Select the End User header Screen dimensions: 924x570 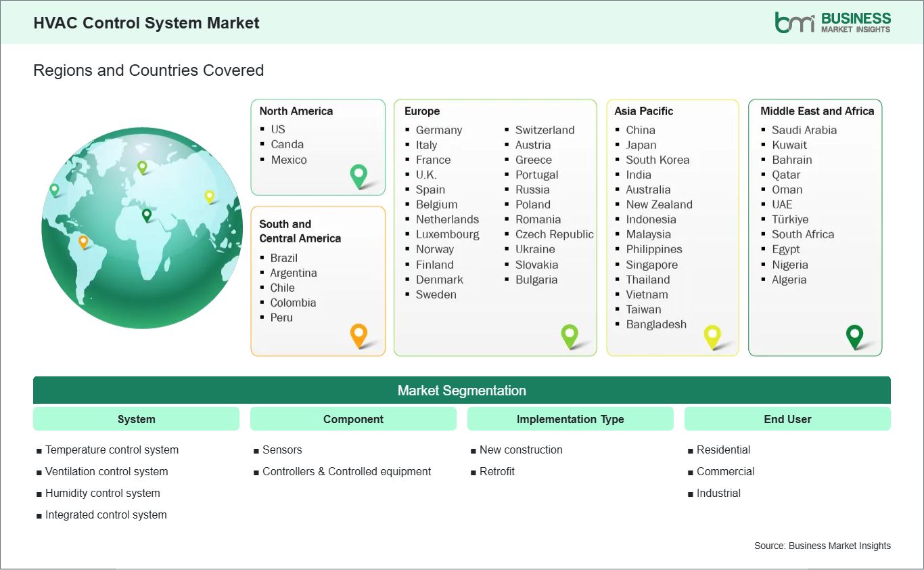pyautogui.click(x=787, y=419)
